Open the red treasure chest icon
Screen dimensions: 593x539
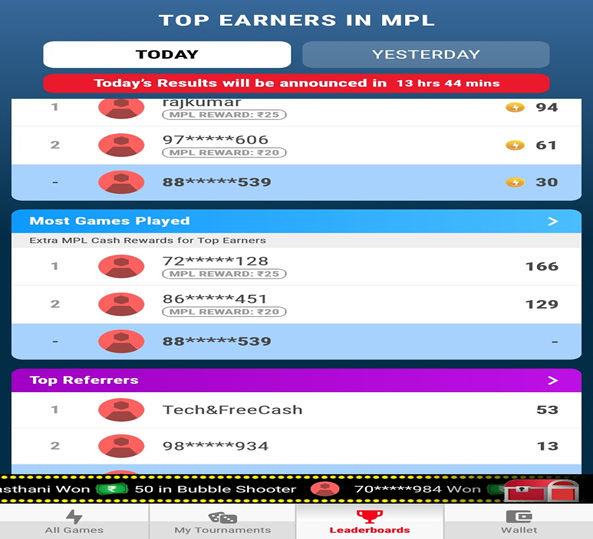coord(542,490)
